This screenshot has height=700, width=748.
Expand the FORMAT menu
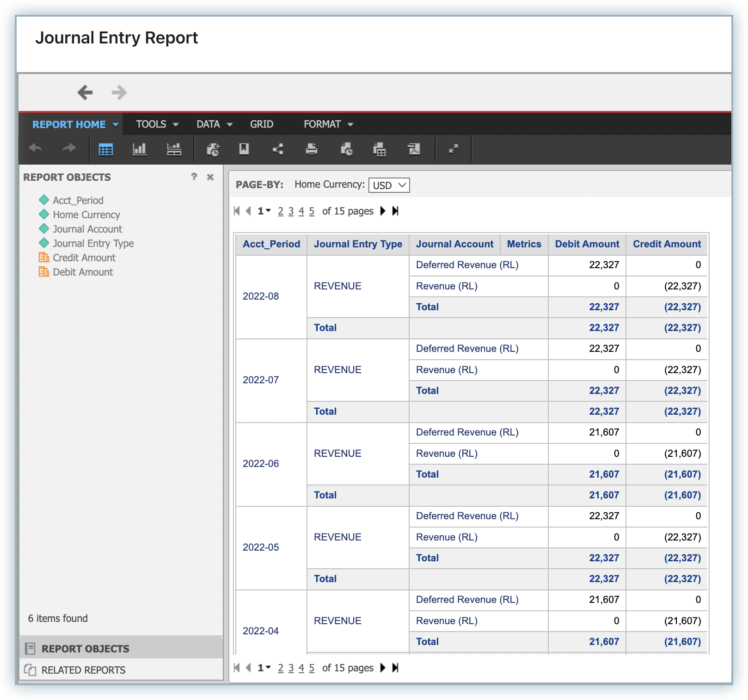(x=328, y=124)
